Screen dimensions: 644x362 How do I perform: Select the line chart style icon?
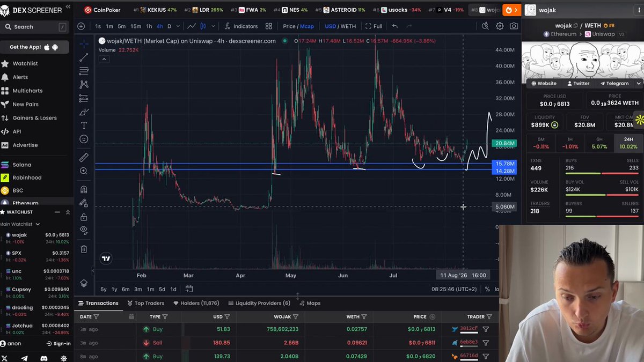[x=191, y=26]
